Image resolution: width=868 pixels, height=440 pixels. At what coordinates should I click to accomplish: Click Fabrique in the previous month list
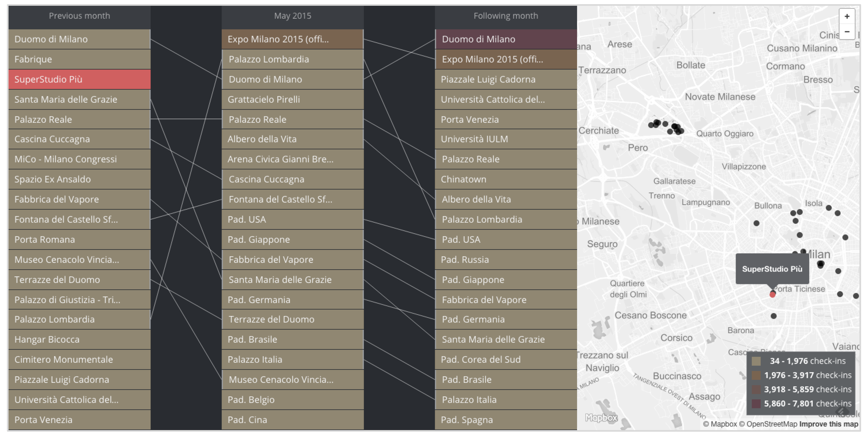(x=79, y=59)
